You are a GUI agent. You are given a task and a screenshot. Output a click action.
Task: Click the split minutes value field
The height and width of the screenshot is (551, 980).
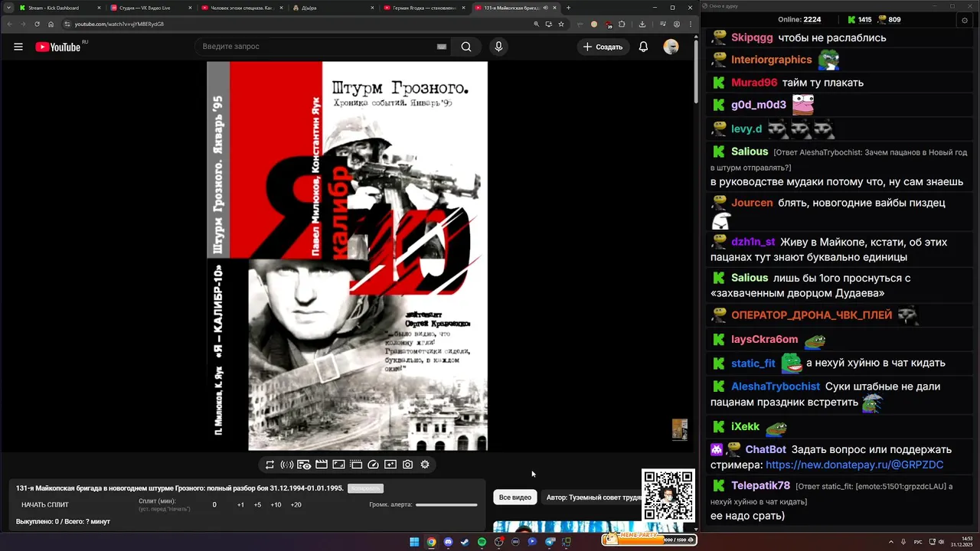(214, 505)
